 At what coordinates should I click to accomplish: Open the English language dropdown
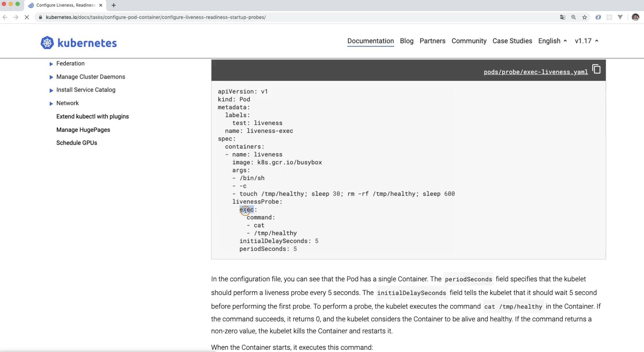(552, 41)
